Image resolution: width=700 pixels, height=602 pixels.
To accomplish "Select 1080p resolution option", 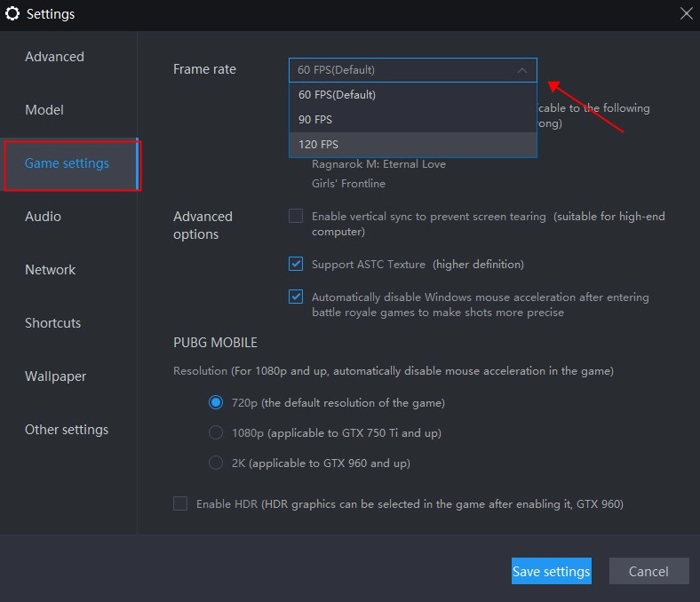I will (216, 432).
